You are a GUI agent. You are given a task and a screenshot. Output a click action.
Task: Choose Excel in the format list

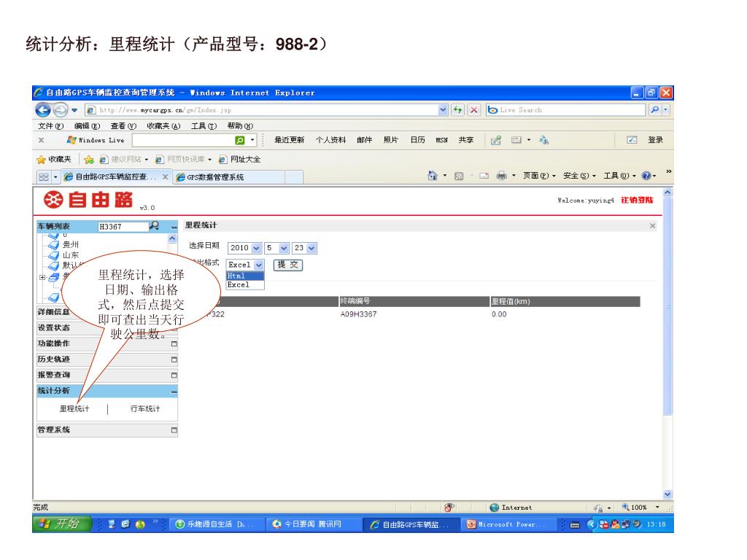point(245,285)
